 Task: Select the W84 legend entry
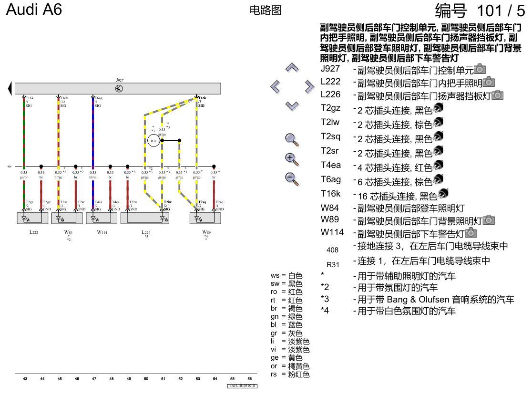[392, 208]
